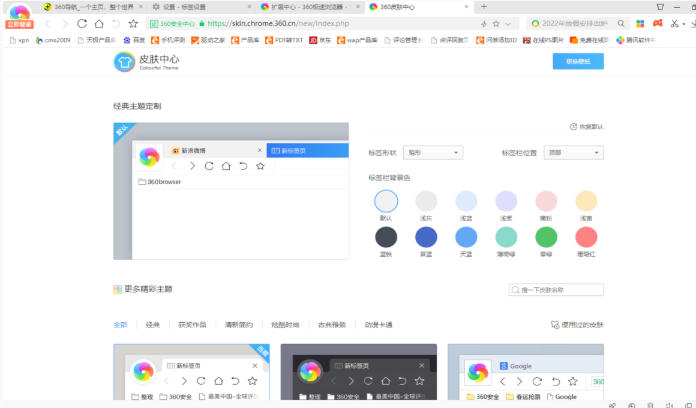This screenshot has width=696, height=408.
Task: Click the skin name search field
Action: [x=556, y=290]
